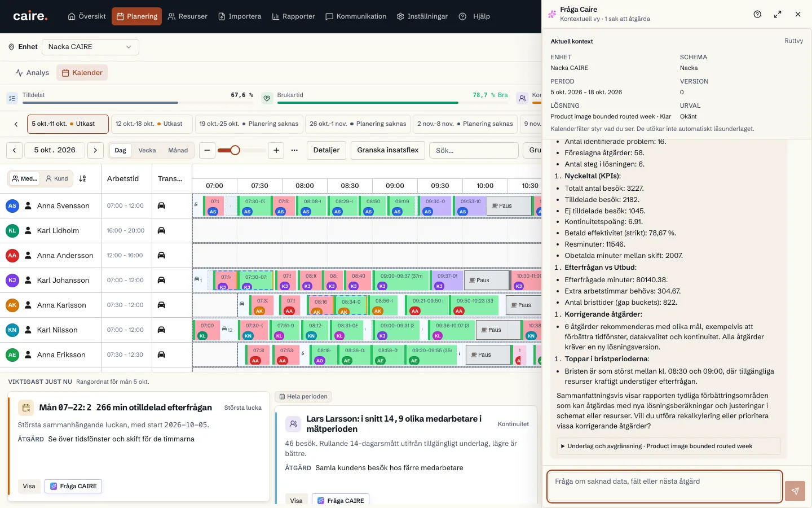812x508 pixels.
Task: Zoom in timeline with plus button
Action: pyautogui.click(x=276, y=150)
